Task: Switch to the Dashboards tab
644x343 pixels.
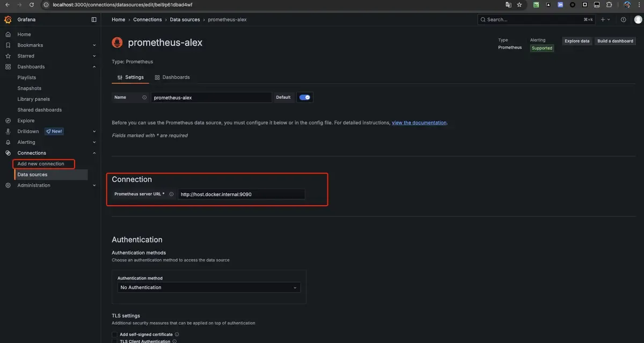Action: tap(172, 77)
